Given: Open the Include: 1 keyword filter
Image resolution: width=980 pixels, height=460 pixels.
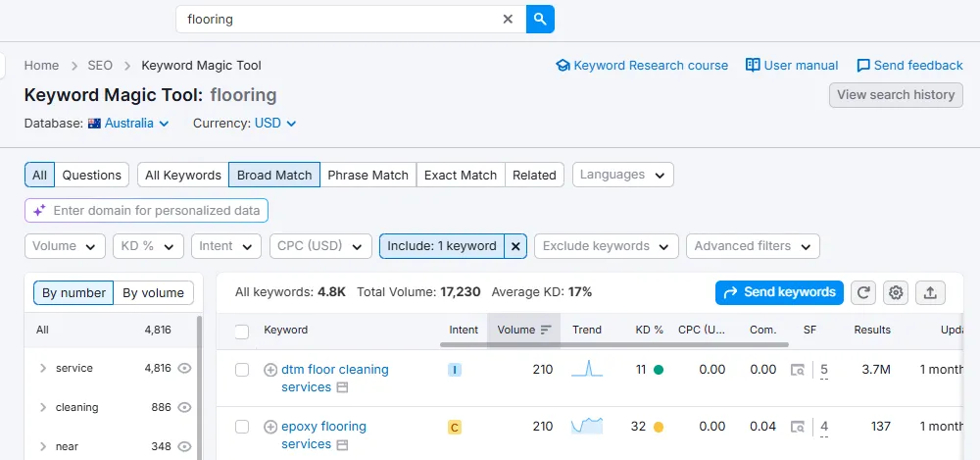Looking at the screenshot, I should [x=441, y=246].
